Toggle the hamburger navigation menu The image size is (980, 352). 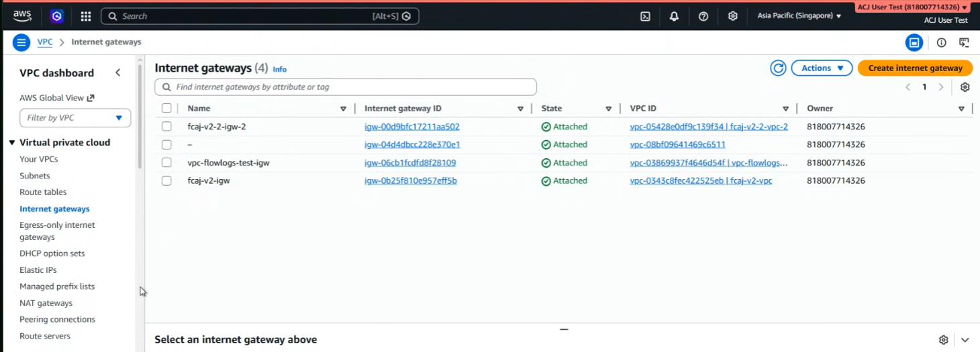[x=21, y=42]
